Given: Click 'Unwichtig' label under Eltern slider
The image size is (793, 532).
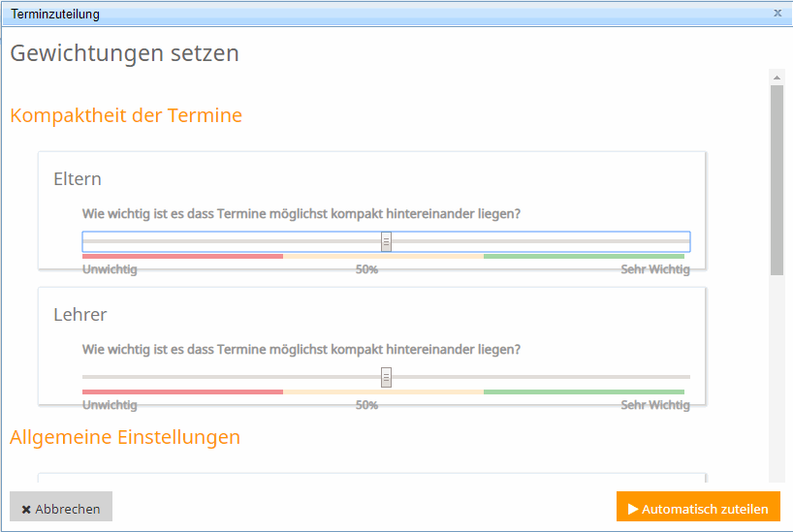Looking at the screenshot, I should click(110, 269).
